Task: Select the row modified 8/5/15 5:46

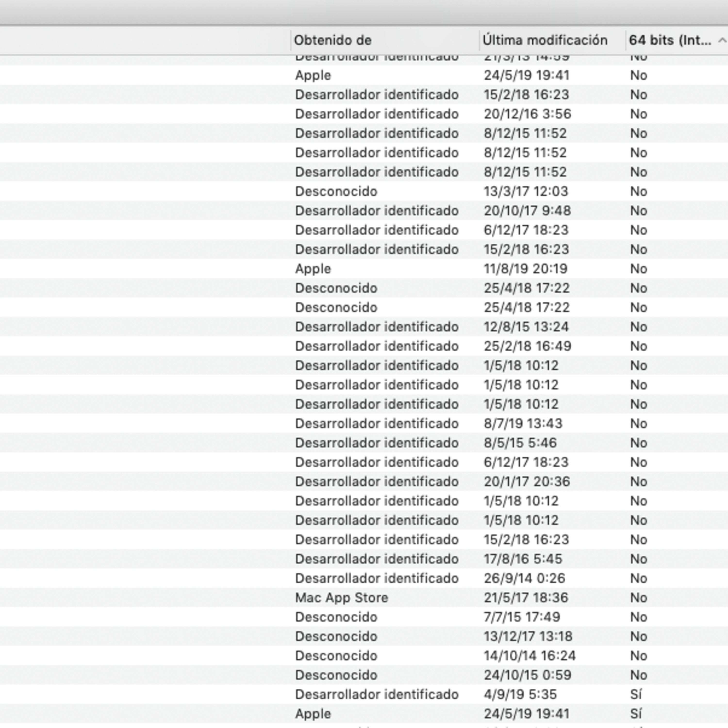Action: click(520, 443)
